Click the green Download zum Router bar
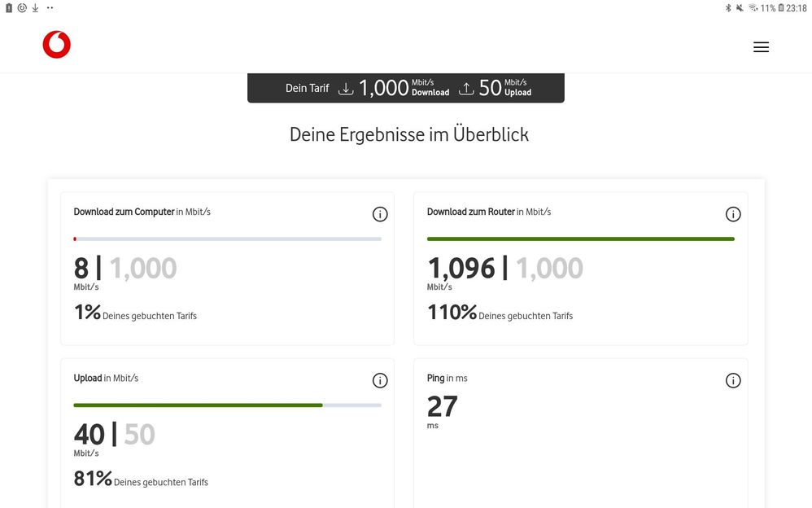The image size is (812, 508). pyautogui.click(x=580, y=239)
